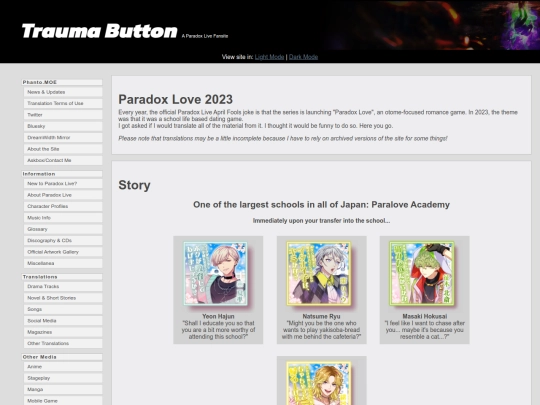Open Magazines translations

click(63, 332)
